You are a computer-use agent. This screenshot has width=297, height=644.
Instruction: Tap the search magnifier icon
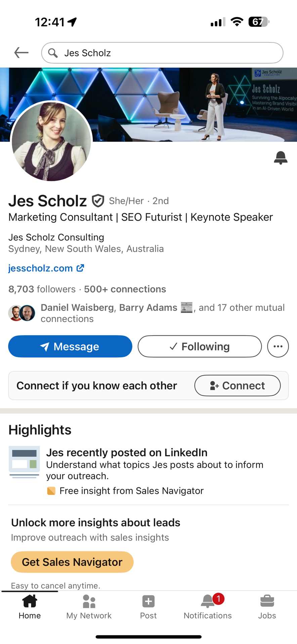(x=53, y=53)
